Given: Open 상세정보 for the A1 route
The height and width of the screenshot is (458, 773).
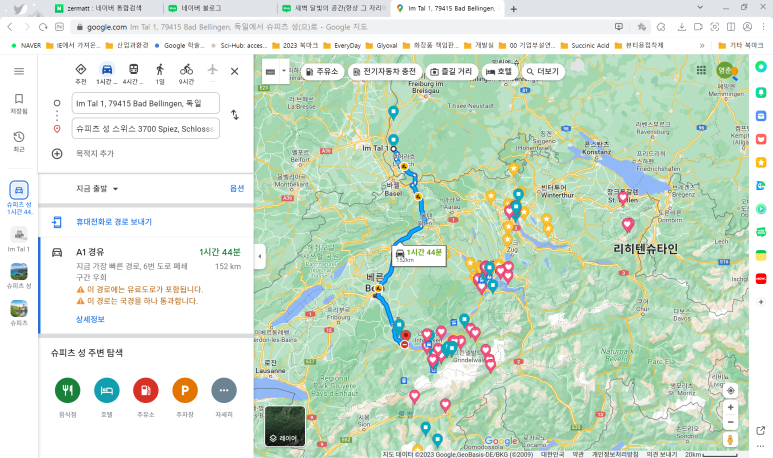Looking at the screenshot, I should coord(90,319).
